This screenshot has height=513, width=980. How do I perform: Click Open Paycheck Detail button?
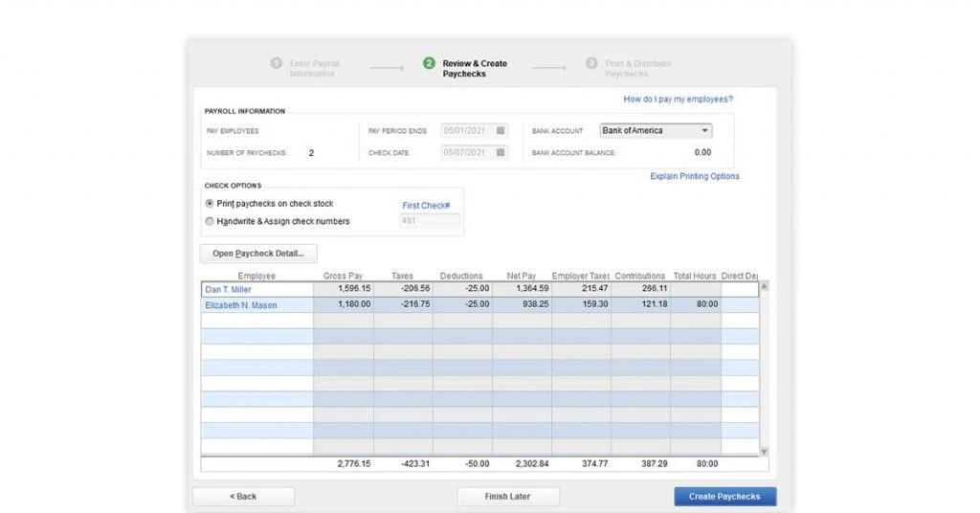[x=258, y=253]
